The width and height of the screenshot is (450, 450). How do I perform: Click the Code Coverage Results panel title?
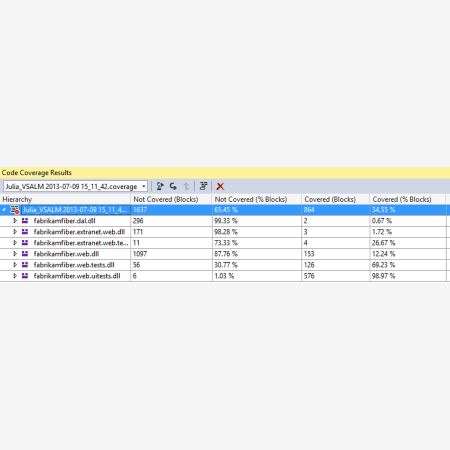(x=37, y=173)
